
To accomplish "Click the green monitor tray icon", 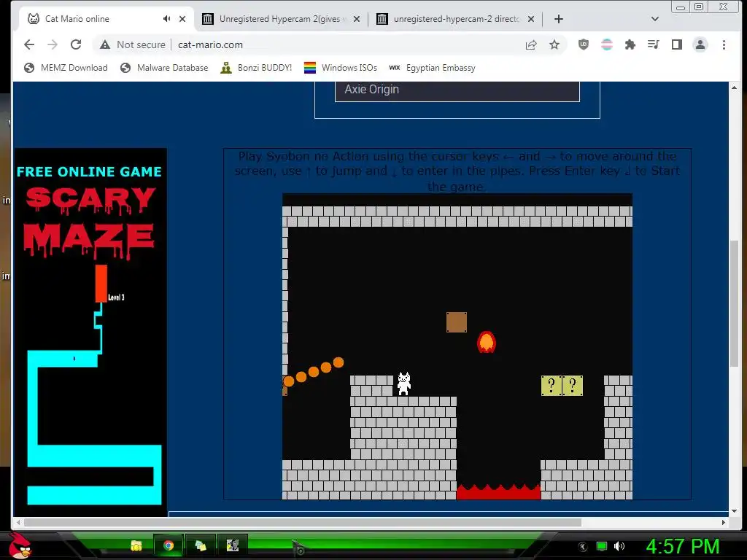I will point(602,546).
